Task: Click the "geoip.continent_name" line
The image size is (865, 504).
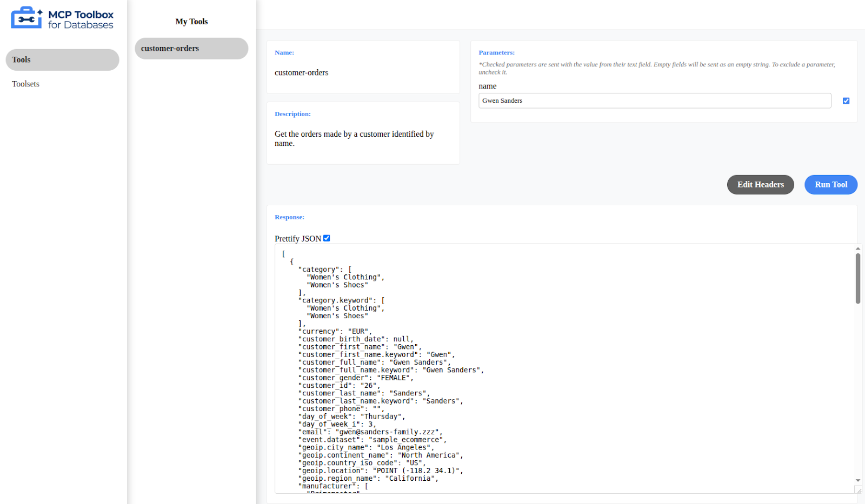Action: coord(381,455)
